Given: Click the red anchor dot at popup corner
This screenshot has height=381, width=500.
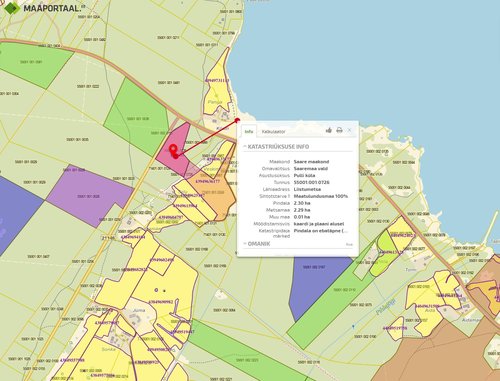Looking at the screenshot, I should [237, 120].
